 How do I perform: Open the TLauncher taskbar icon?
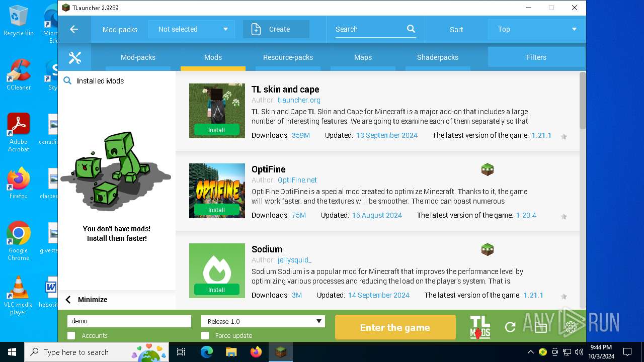click(x=281, y=352)
